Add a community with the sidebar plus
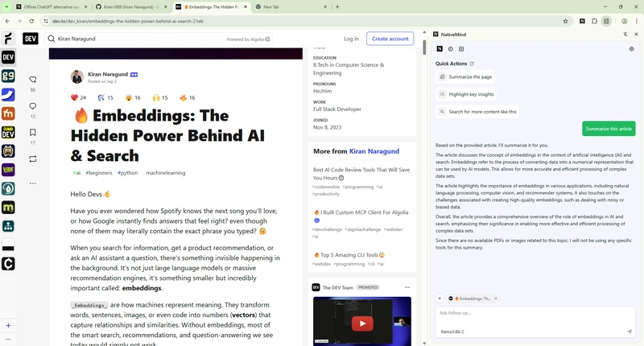644x346 pixels. coord(8,325)
